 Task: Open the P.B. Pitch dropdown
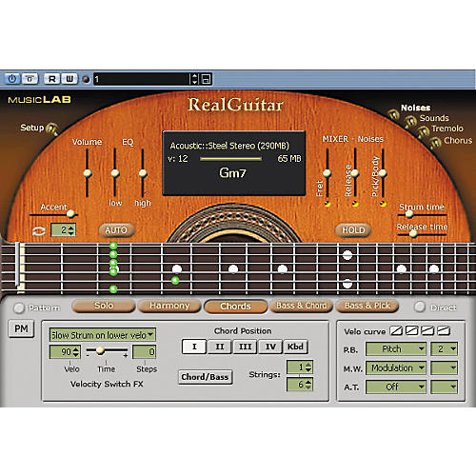(x=396, y=349)
